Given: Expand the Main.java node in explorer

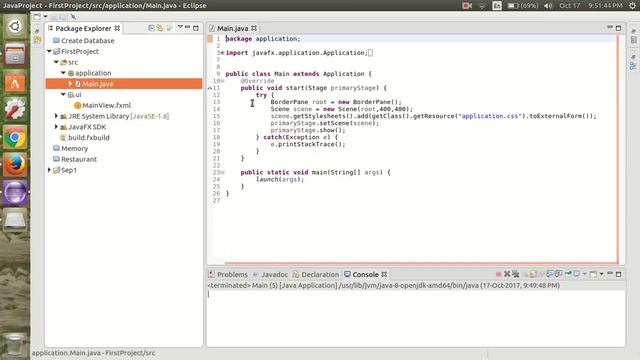Looking at the screenshot, I should coord(70,83).
